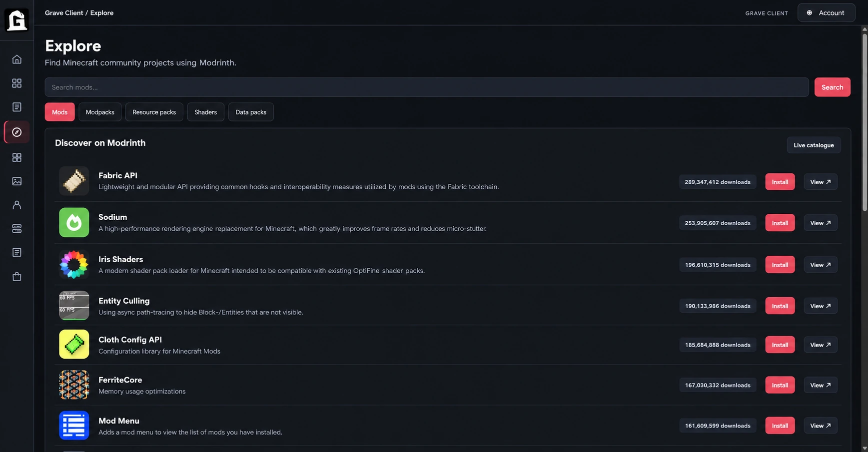868x452 pixels.
Task: Install Iris Shaders
Action: 780,265
